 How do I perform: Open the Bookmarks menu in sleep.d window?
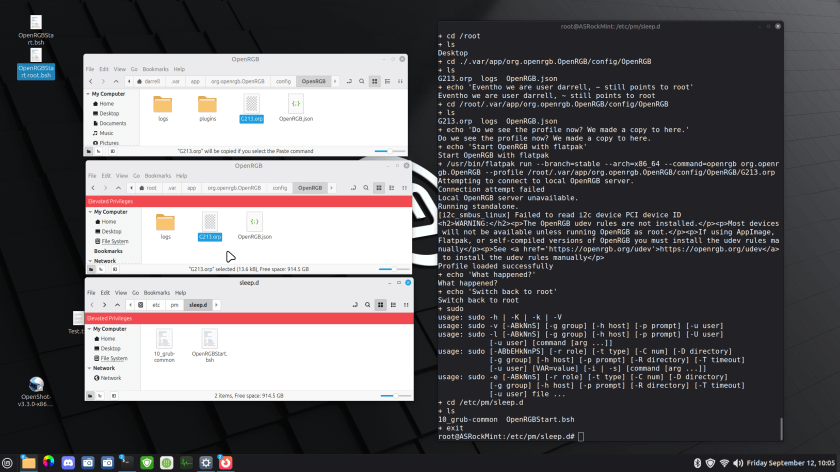click(158, 292)
